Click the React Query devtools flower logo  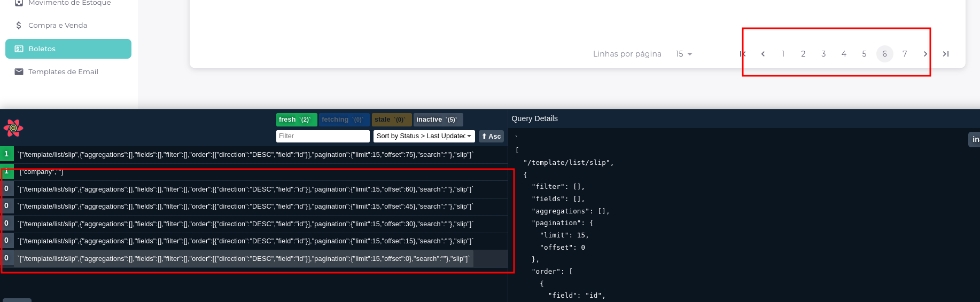click(x=13, y=128)
